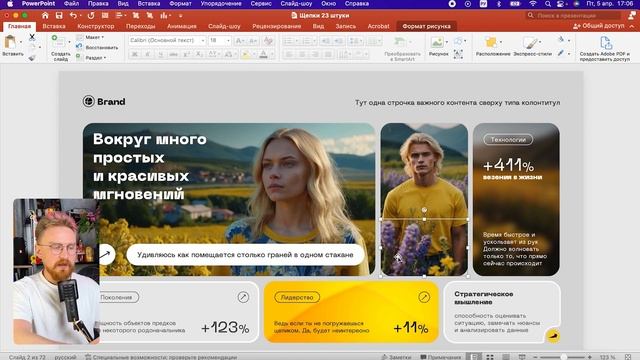640x360 pixels.
Task: Fit slide to window icon
Action: pyautogui.click(x=628, y=357)
